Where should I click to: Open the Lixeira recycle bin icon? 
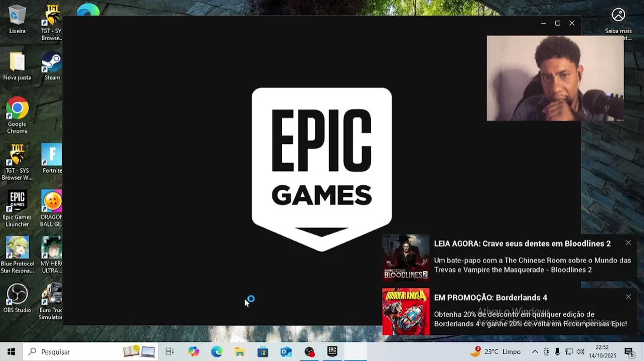click(x=17, y=20)
